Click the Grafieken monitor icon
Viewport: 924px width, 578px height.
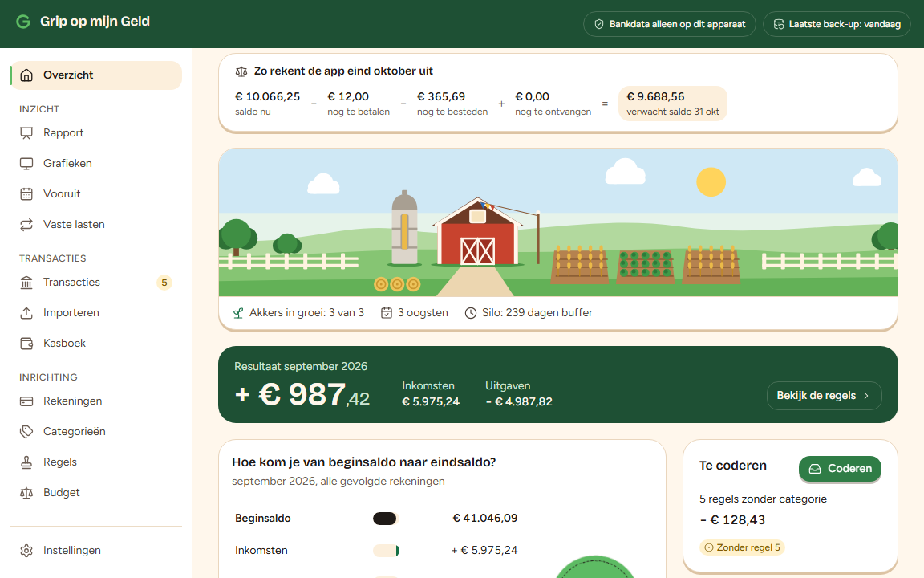tap(26, 164)
